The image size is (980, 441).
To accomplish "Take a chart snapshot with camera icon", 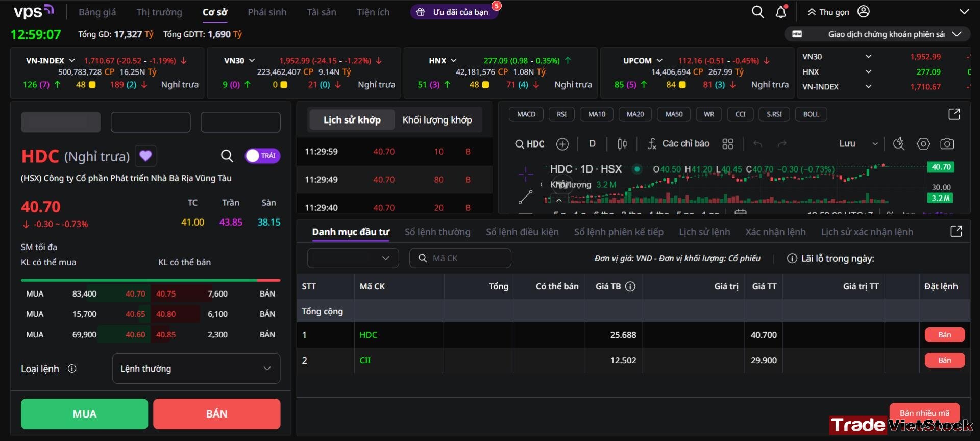I will click(x=947, y=144).
